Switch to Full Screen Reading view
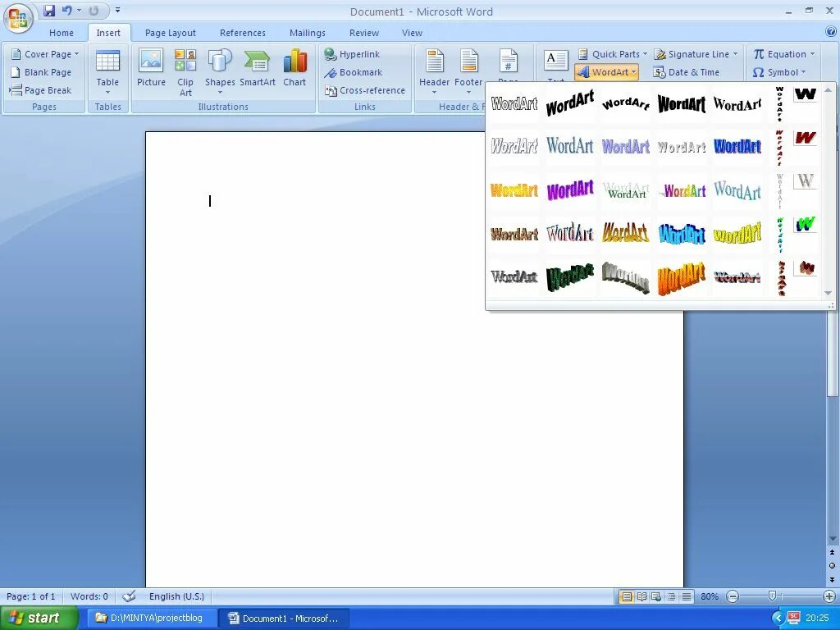 point(641,596)
